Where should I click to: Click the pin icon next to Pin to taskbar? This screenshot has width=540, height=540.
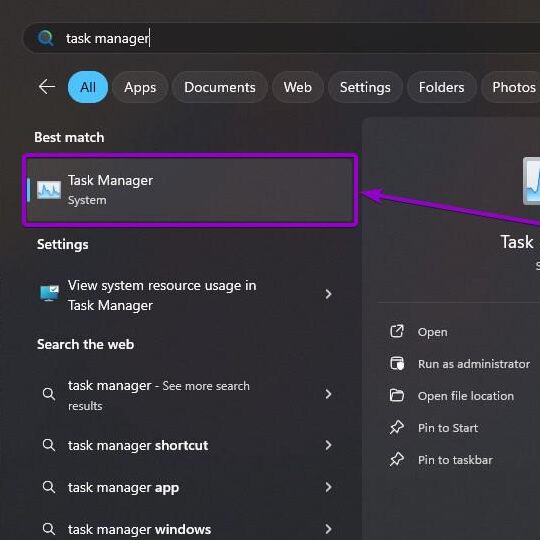coord(397,459)
